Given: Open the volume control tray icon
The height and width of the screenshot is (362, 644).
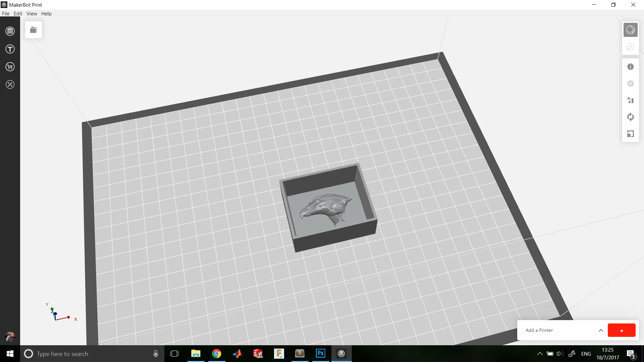Looking at the screenshot, I should pos(560,354).
